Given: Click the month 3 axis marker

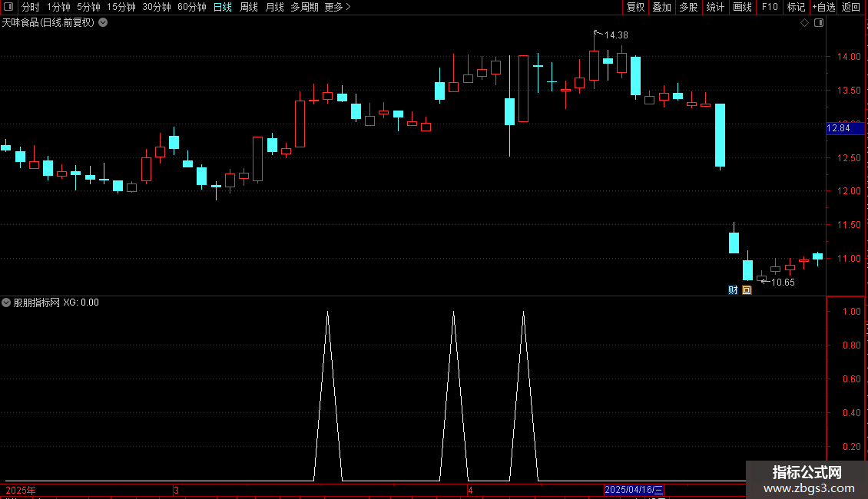Looking at the screenshot, I should pos(176,490).
